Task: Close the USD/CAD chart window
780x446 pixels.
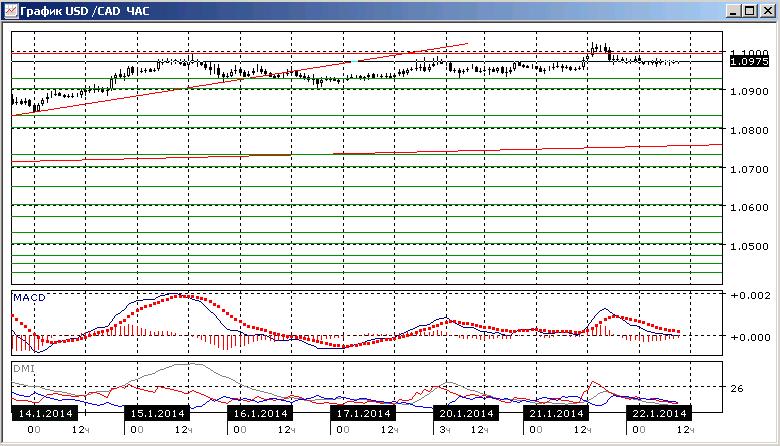Action: pyautogui.click(x=768, y=11)
